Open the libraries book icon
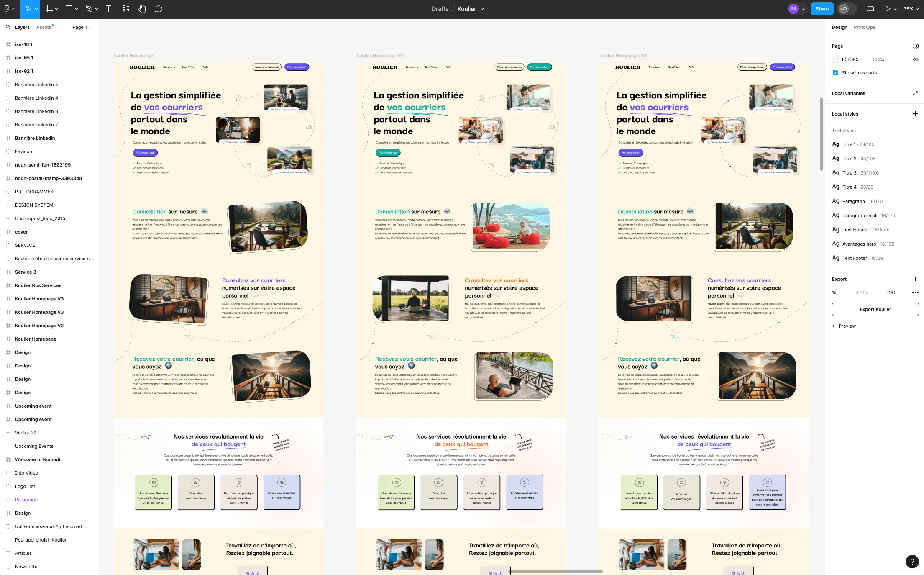Screen dimensions: 924x575 pos(870,9)
